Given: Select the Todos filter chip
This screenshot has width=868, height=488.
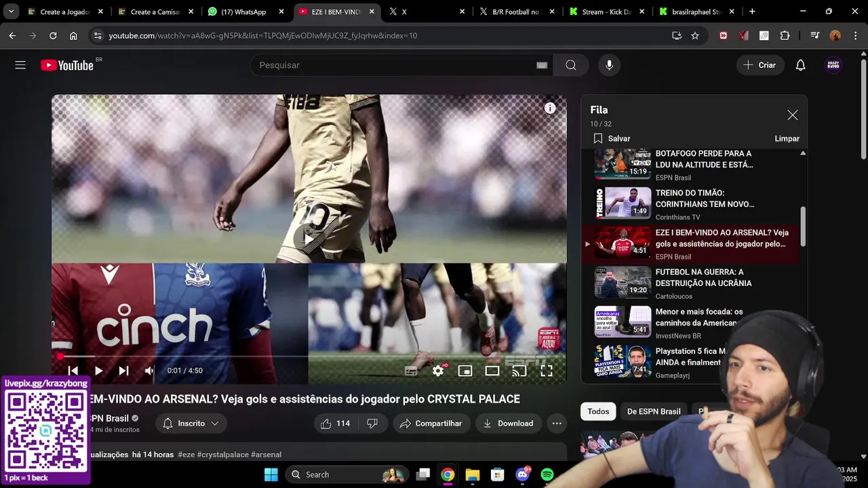Looking at the screenshot, I should [598, 411].
